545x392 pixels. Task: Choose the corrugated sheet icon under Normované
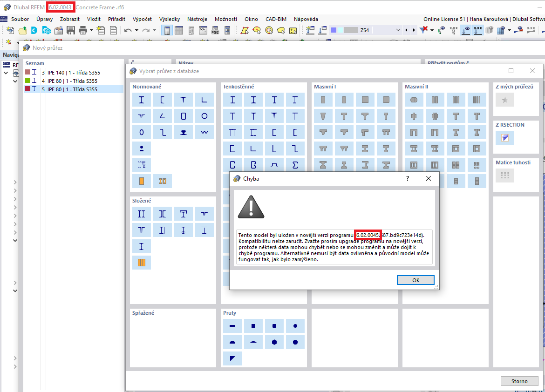[x=204, y=132]
